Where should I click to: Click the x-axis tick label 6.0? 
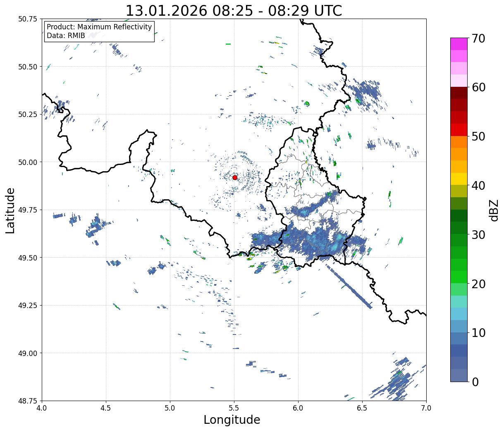click(x=298, y=408)
